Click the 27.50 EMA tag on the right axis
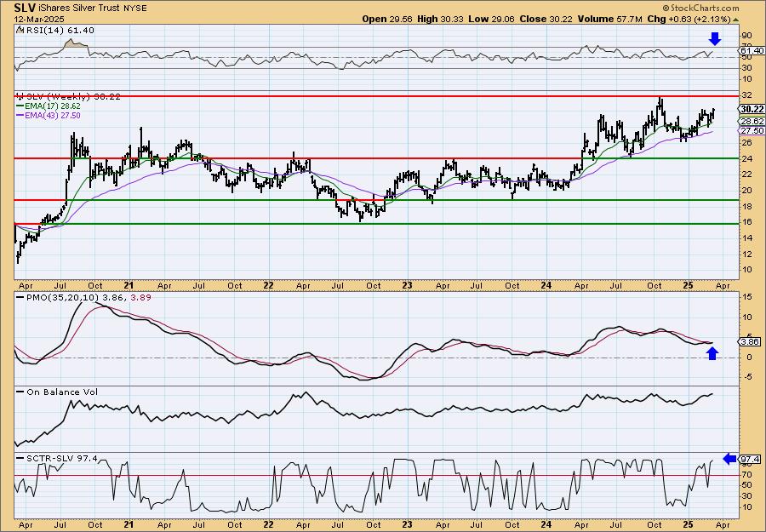The height and width of the screenshot is (532, 766). [x=752, y=131]
